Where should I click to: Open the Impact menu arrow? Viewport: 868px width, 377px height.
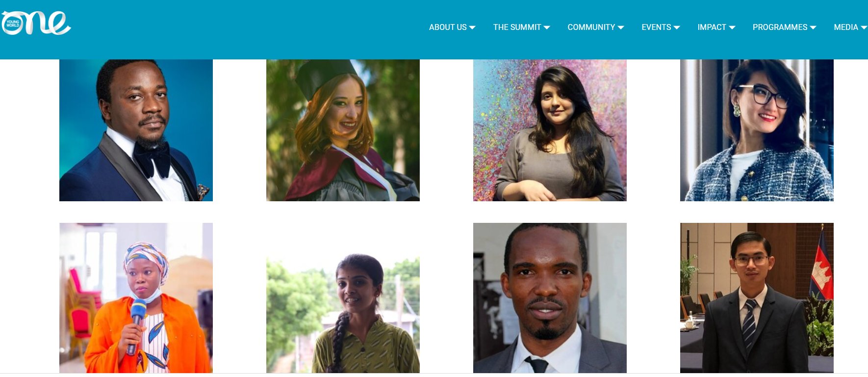pos(732,27)
